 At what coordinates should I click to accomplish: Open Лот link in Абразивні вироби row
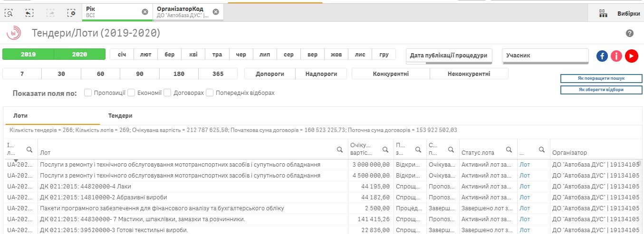525,197
